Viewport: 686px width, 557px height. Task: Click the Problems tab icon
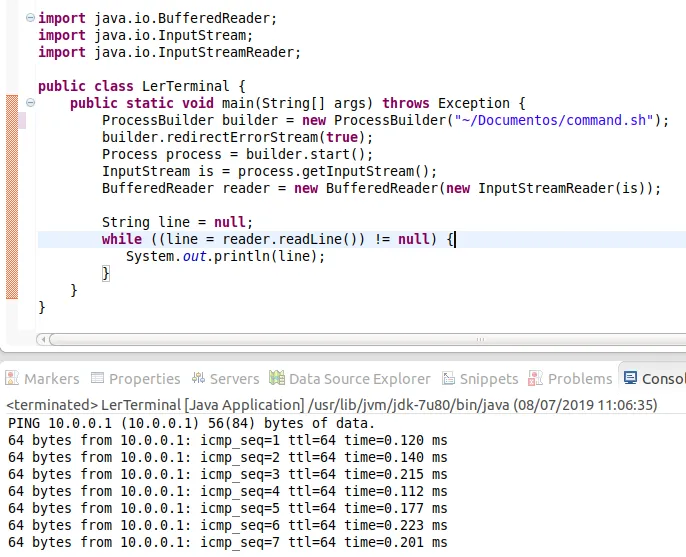tap(535, 379)
